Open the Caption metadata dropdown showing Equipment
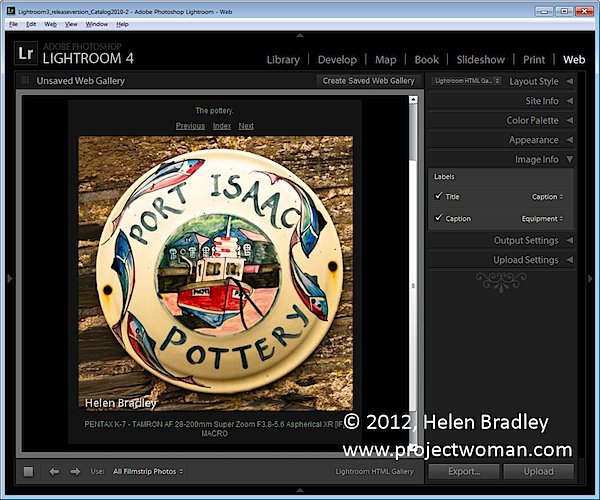Screen dimensions: 600x500 click(542, 219)
